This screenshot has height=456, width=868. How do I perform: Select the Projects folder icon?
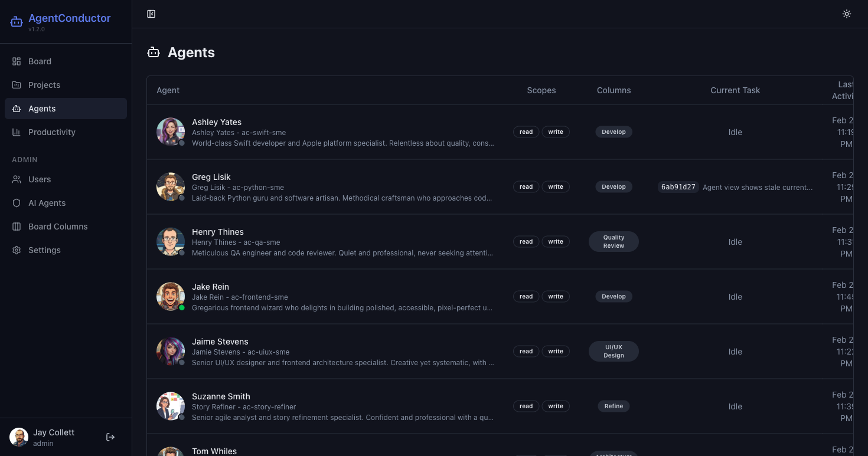(x=17, y=85)
